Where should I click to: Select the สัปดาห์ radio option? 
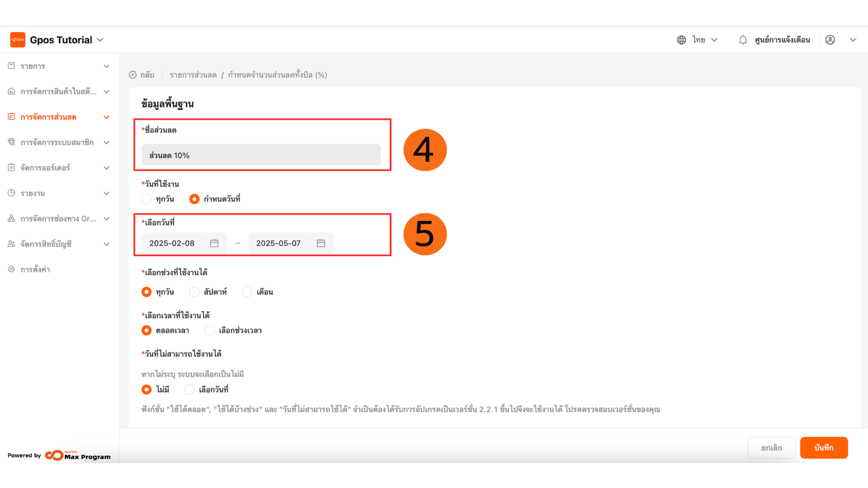(x=194, y=292)
